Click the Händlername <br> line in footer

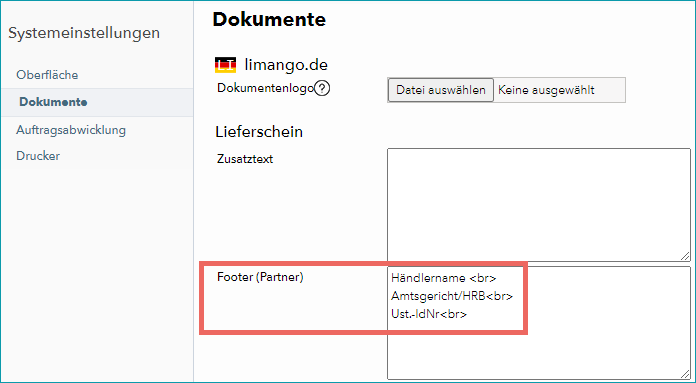click(443, 278)
